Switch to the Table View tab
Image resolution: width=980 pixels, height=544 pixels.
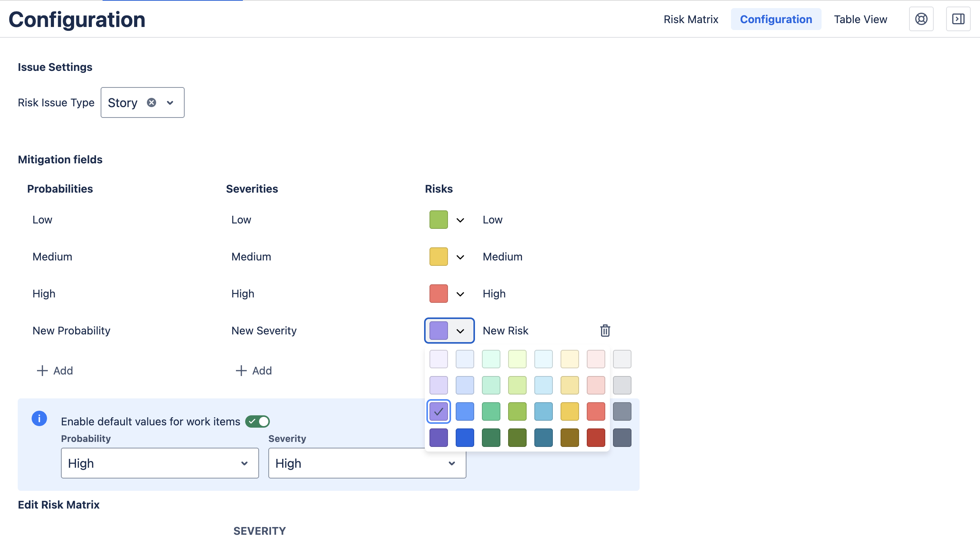(860, 19)
